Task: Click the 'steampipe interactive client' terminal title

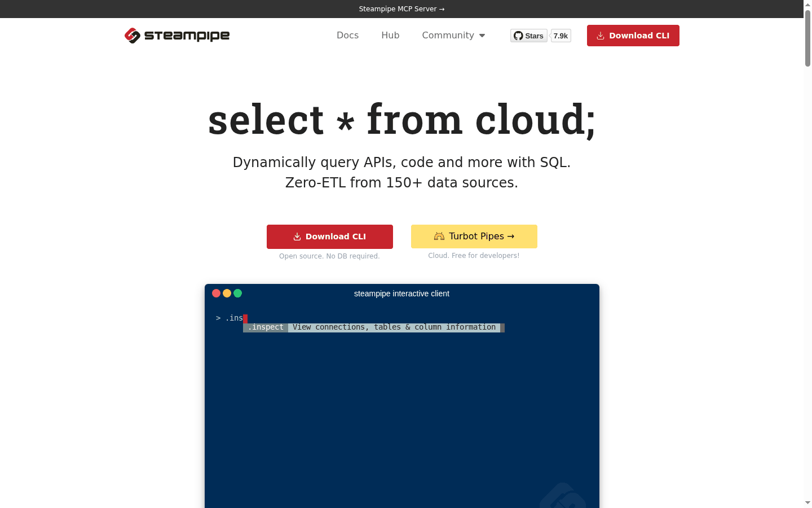Action: click(x=401, y=294)
